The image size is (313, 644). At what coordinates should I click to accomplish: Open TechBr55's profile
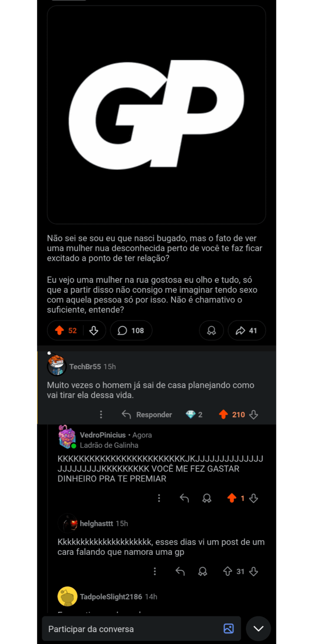point(85,366)
